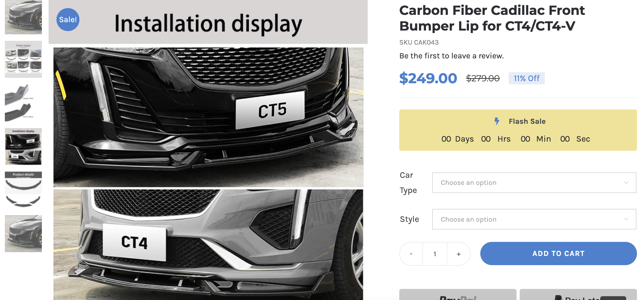The image size is (644, 300).
Task: Click the Car Type dropdown chevron arrow
Action: [626, 183]
